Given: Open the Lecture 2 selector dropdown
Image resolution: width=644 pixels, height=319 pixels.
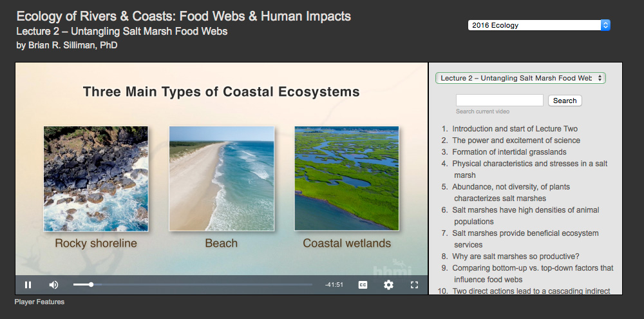Looking at the screenshot, I should tap(520, 78).
